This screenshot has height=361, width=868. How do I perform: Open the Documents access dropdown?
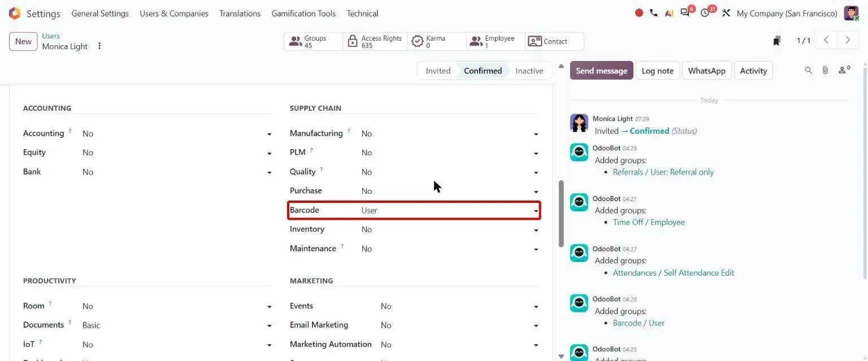pos(177,325)
